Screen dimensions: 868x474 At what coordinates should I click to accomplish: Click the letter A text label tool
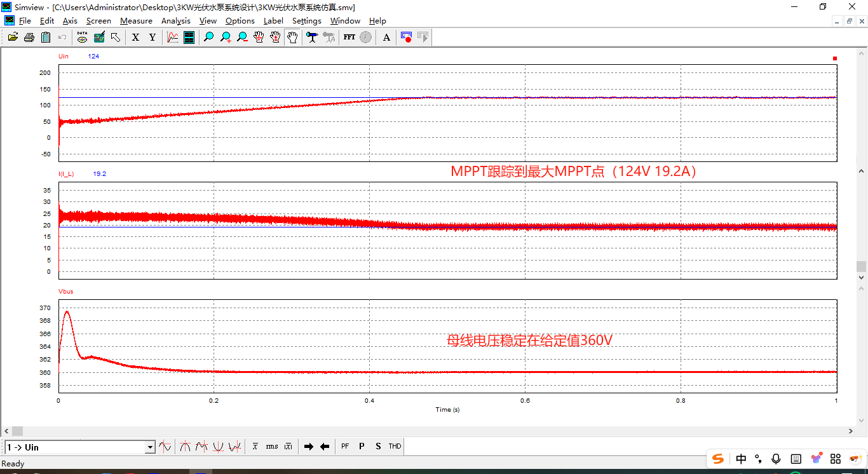point(386,37)
